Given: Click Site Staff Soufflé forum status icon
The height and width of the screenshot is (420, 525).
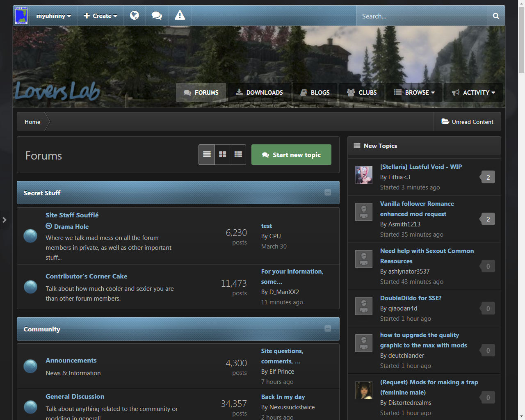Looking at the screenshot, I should point(30,236).
